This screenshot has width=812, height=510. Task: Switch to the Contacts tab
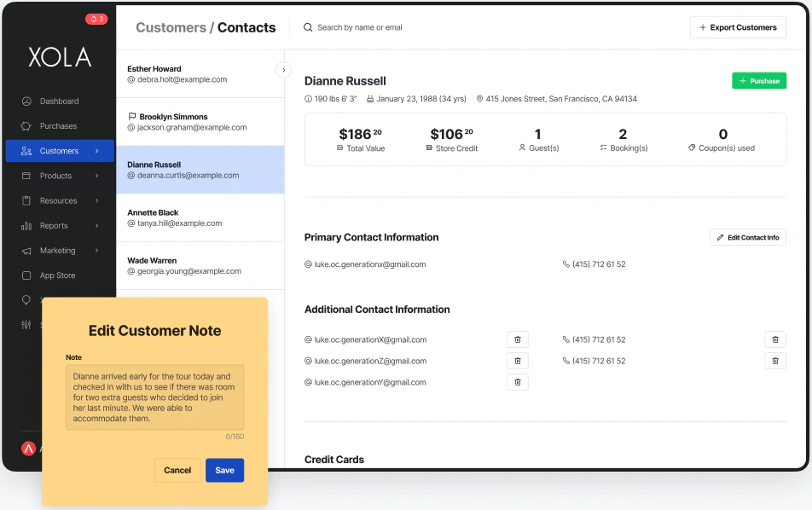[x=246, y=27]
